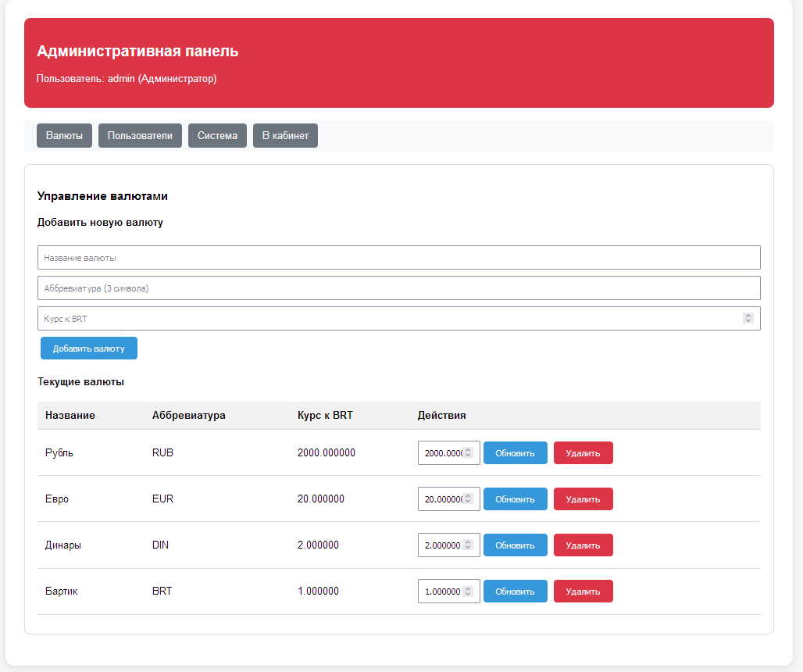Click the Рубль rate stepper arrows
Viewport: 803px width, 672px height.
coord(468,453)
